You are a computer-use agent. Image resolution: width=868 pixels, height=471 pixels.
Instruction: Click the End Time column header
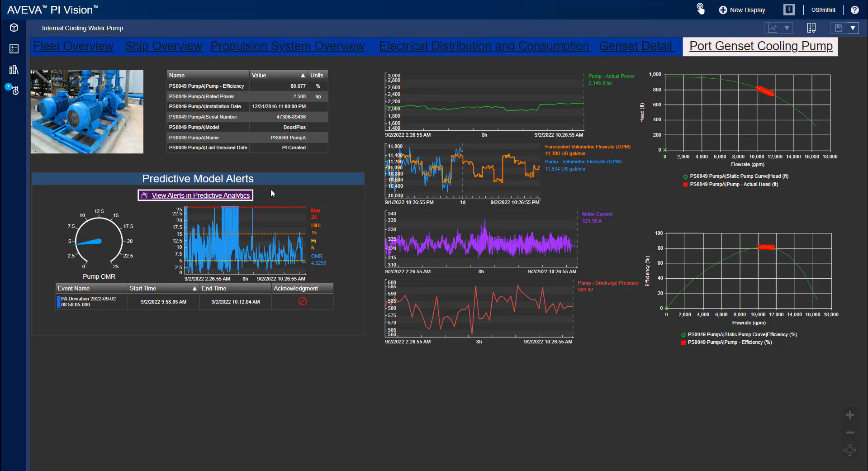235,288
